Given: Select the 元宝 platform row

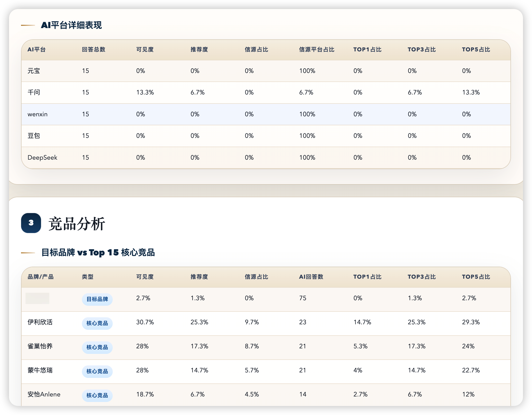Looking at the screenshot, I should [x=34, y=71].
